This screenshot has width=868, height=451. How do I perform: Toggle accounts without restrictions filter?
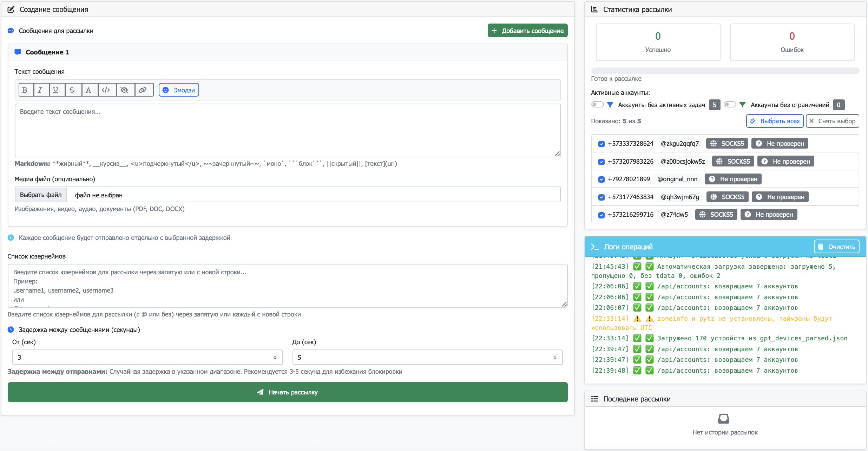coord(730,105)
